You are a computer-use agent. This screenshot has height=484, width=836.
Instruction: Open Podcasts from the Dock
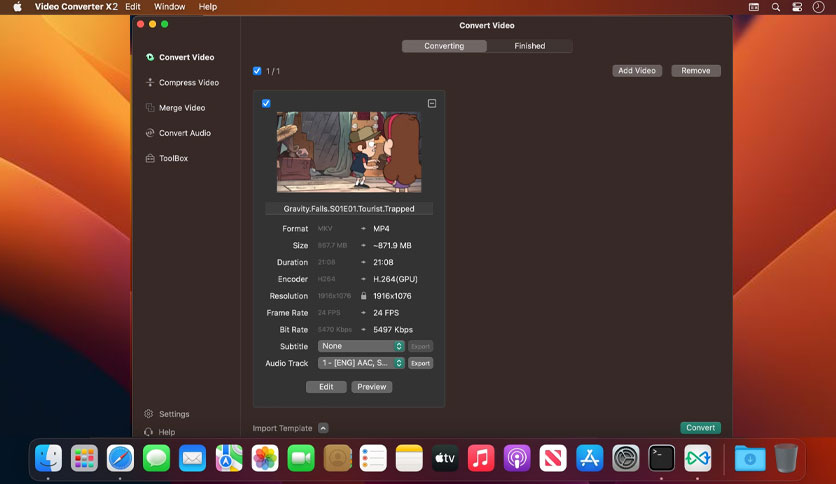517,458
